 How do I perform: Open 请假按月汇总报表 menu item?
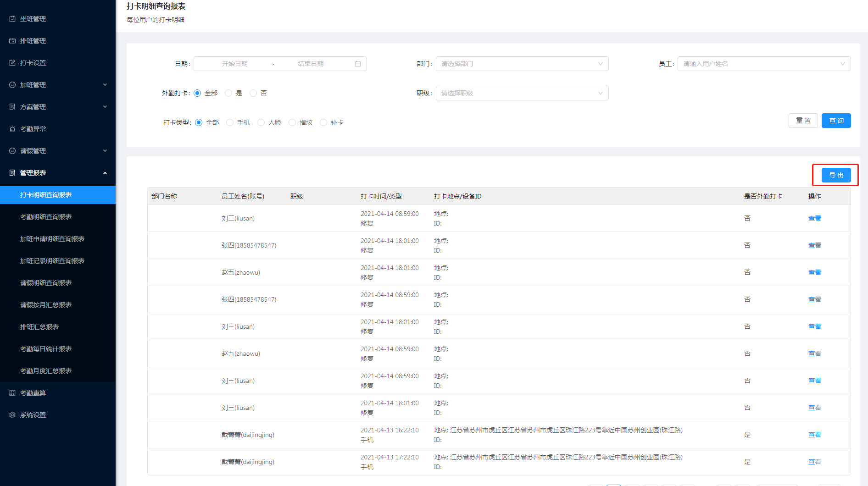58,305
